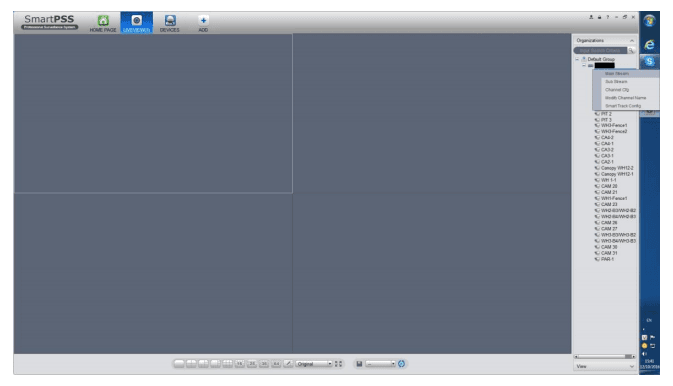Click the device list horizontal scrollbar
The height and width of the screenshot is (386, 673).
point(605,356)
